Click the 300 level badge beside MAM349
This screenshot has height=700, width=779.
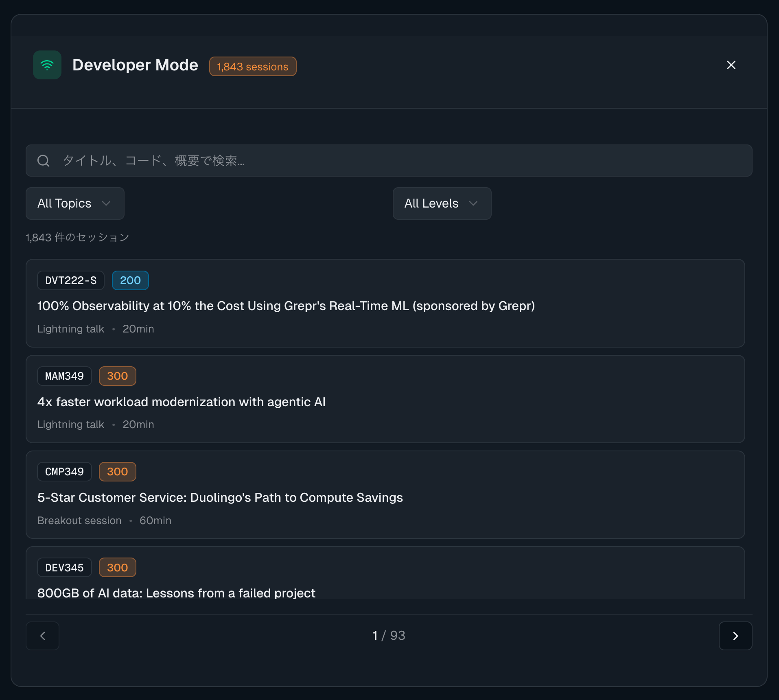[x=117, y=376]
